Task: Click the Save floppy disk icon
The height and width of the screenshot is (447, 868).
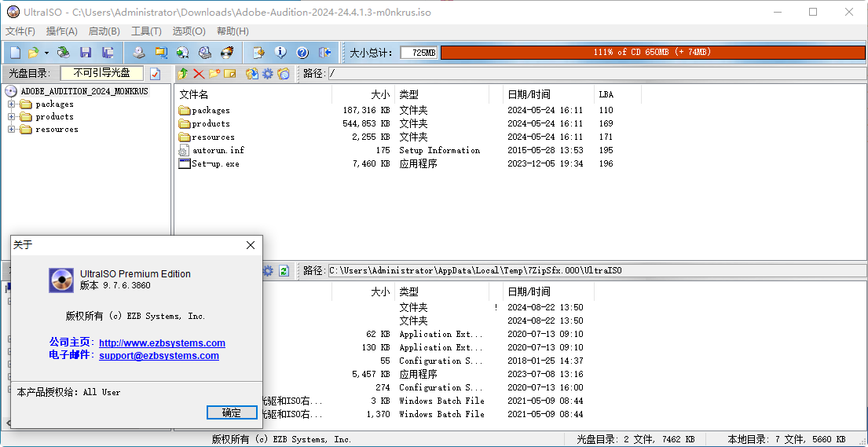Action: [x=86, y=53]
